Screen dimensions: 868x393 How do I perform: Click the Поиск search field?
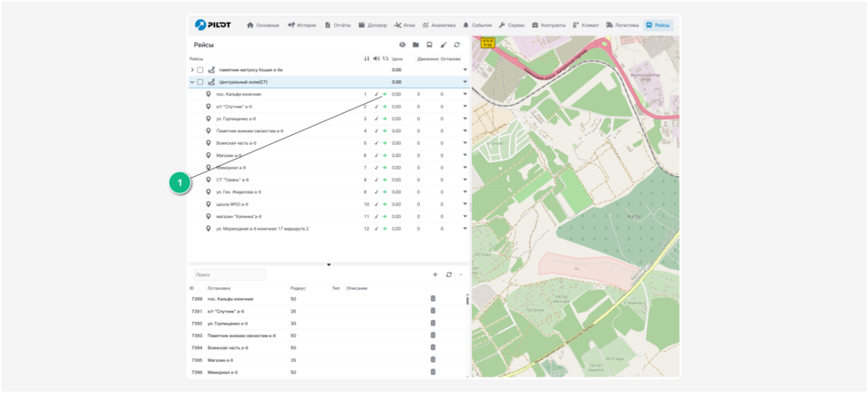230,274
